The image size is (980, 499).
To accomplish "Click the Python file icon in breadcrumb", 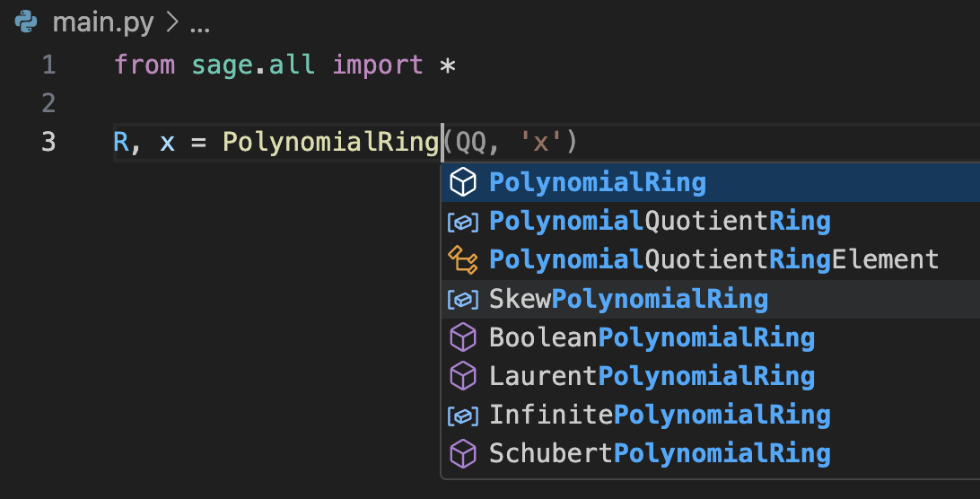I will (26, 22).
